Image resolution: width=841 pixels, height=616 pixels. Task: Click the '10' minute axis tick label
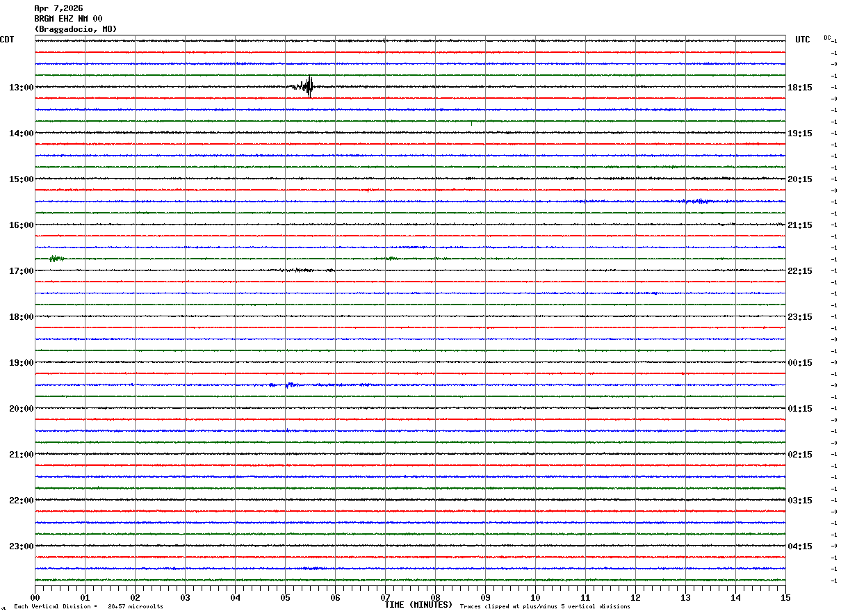tap(535, 597)
